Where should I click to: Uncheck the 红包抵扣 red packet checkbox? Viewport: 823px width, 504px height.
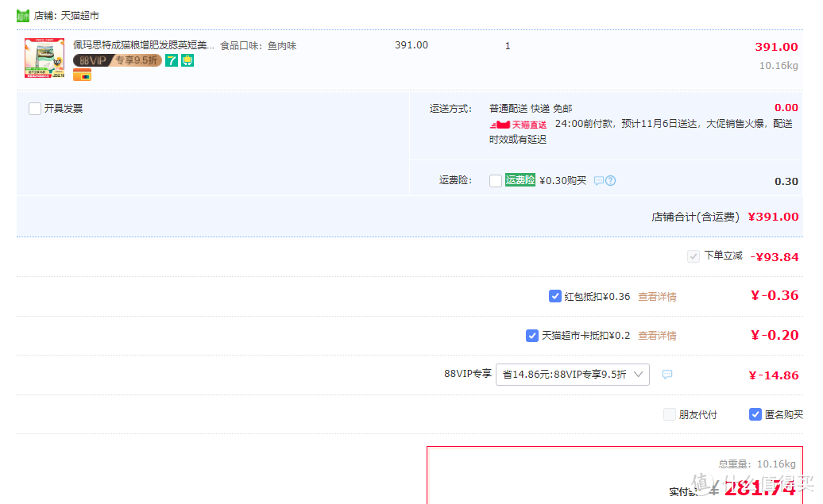[555, 296]
